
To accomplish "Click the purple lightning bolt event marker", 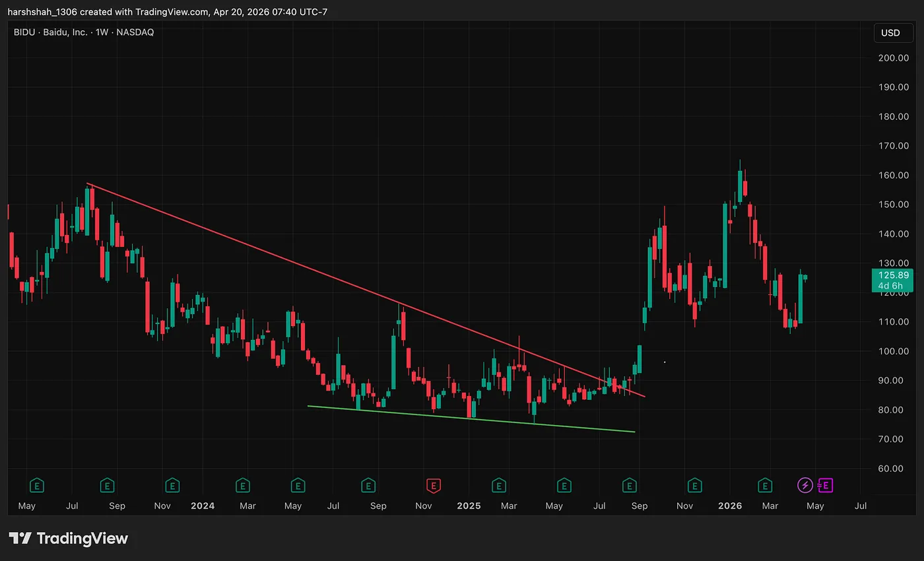I will pyautogui.click(x=805, y=486).
